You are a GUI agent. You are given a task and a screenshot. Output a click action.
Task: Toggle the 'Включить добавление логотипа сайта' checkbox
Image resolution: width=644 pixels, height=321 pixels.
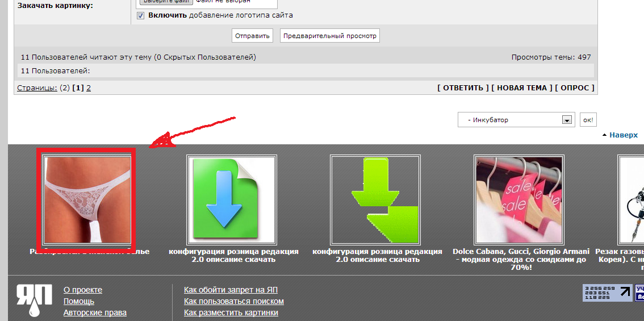[x=140, y=15]
